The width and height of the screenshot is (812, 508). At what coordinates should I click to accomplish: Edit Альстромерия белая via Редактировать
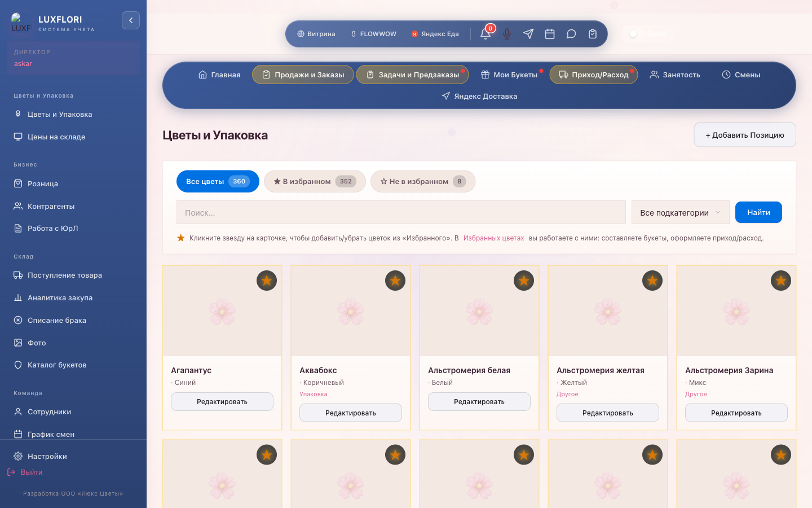pyautogui.click(x=479, y=402)
